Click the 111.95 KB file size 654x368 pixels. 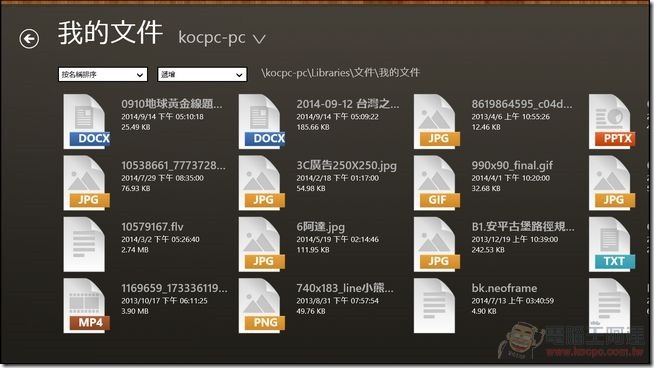[313, 250]
